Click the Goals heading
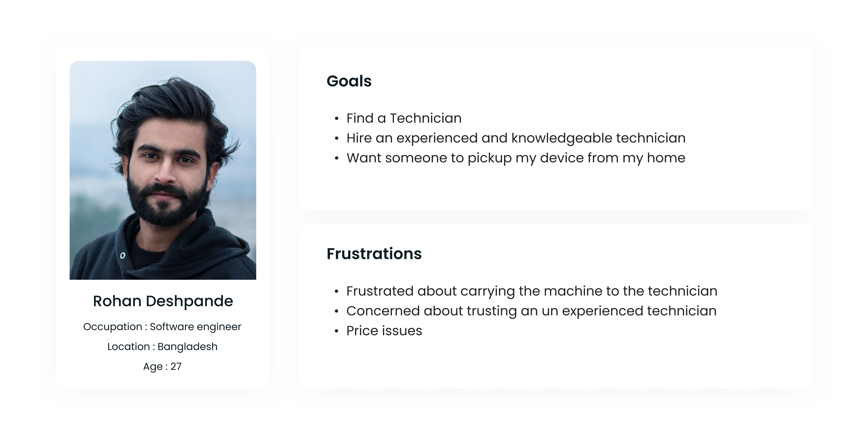The height and width of the screenshot is (435, 868). [x=349, y=81]
